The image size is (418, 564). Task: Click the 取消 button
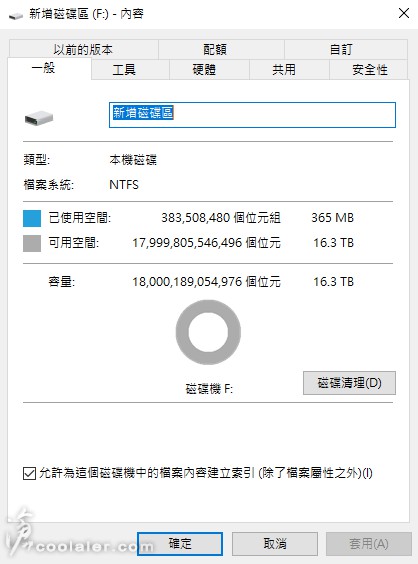tap(275, 543)
